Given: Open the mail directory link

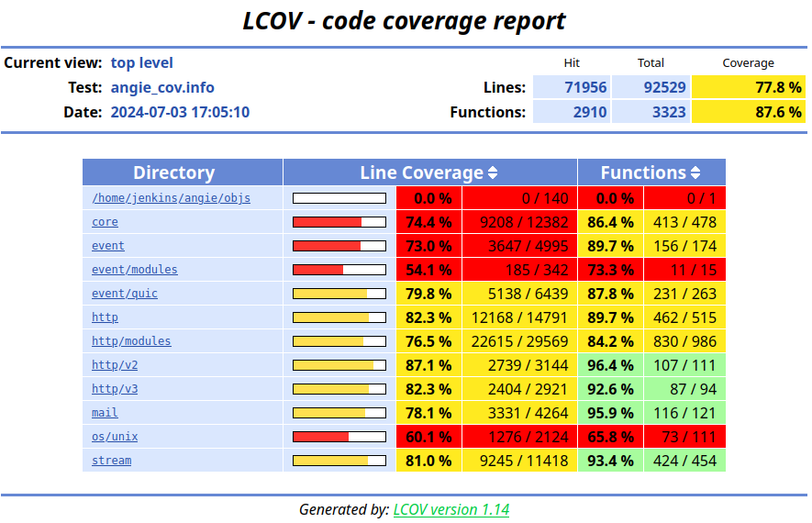Looking at the screenshot, I should [x=105, y=413].
